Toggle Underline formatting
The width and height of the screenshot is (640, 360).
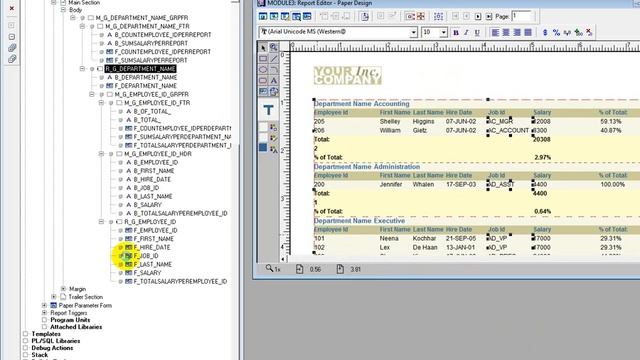tap(477, 33)
